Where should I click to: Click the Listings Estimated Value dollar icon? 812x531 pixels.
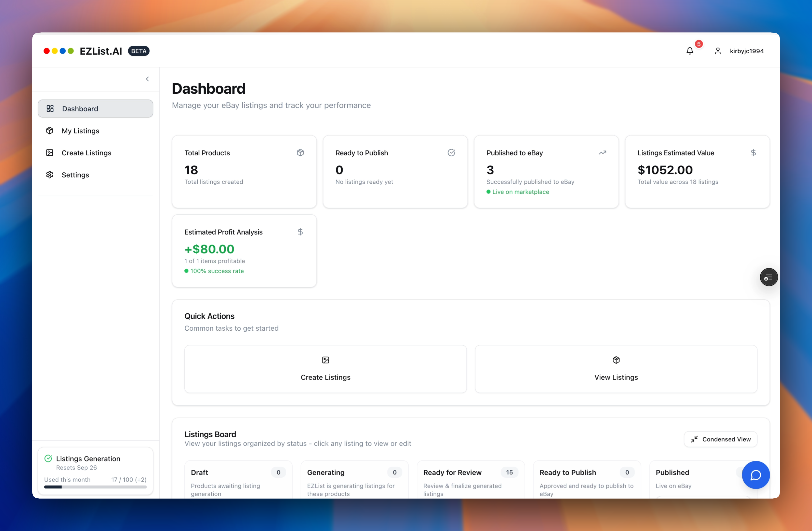coord(753,153)
